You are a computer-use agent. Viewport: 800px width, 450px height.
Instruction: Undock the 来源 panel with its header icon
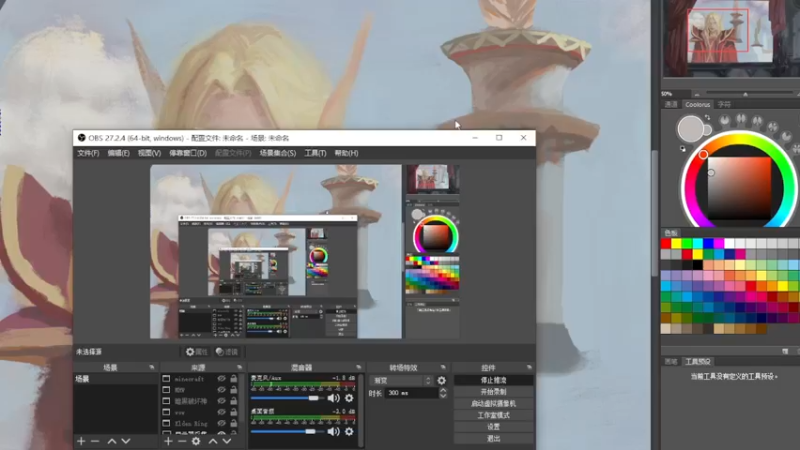[239, 367]
